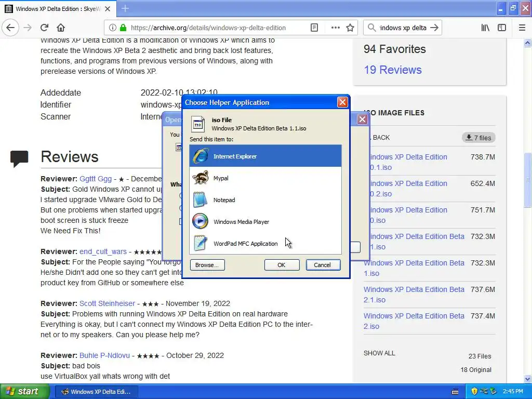Open page actions three-dot menu

[x=335, y=28]
